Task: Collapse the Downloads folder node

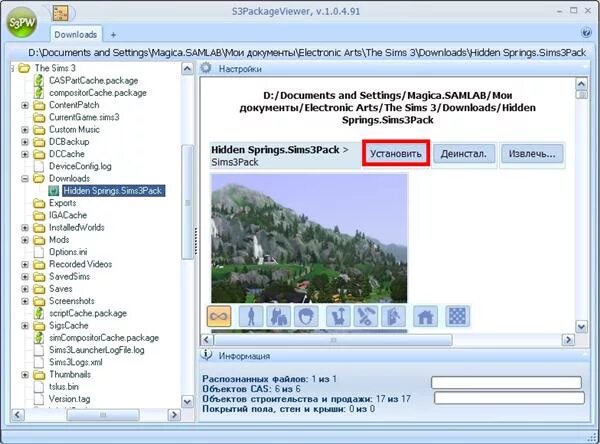Action: pos(25,178)
